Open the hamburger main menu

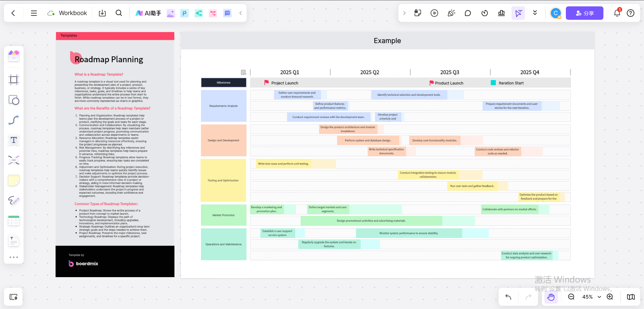pos(34,13)
